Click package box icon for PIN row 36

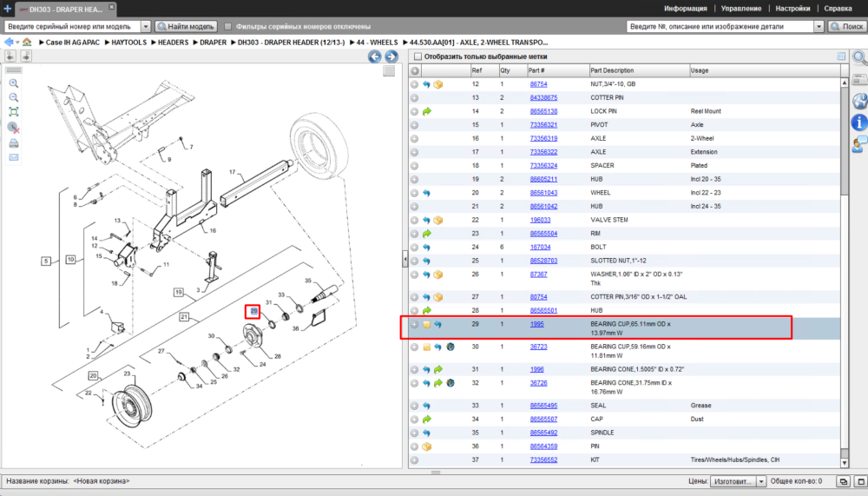click(x=427, y=446)
